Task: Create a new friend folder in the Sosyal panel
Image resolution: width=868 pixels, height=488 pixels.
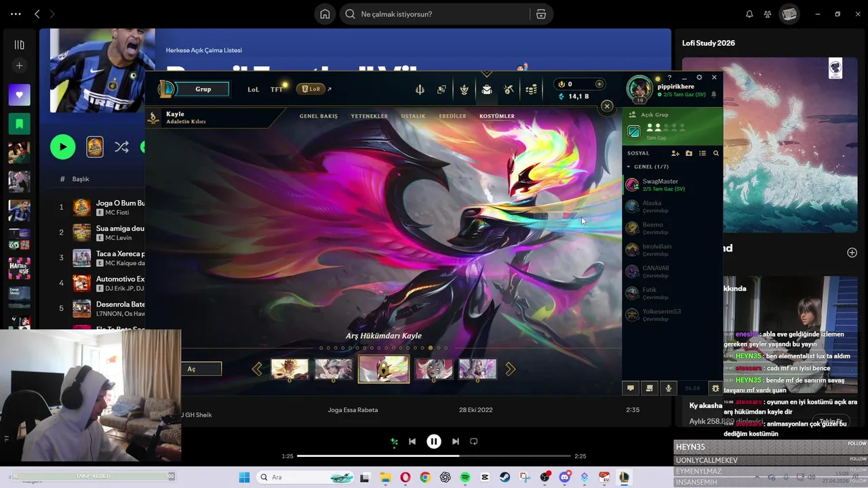Action: [689, 153]
